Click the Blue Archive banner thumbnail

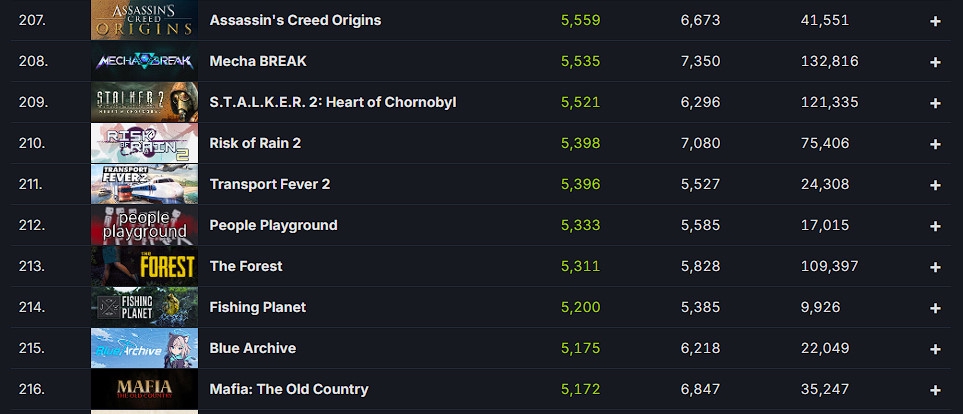144,348
